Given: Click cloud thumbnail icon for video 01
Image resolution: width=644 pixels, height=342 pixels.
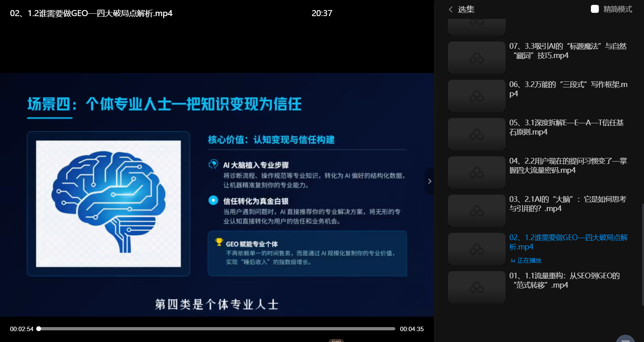Looking at the screenshot, I should pos(477,287).
